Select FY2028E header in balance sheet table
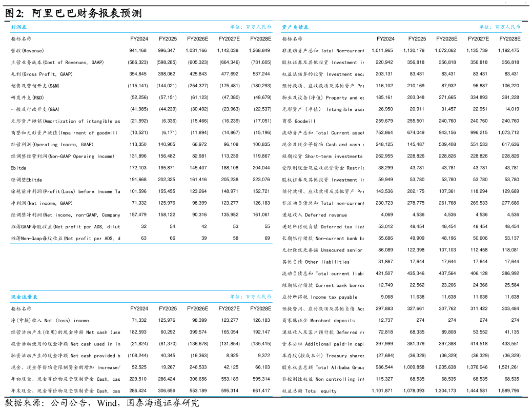 point(509,38)
